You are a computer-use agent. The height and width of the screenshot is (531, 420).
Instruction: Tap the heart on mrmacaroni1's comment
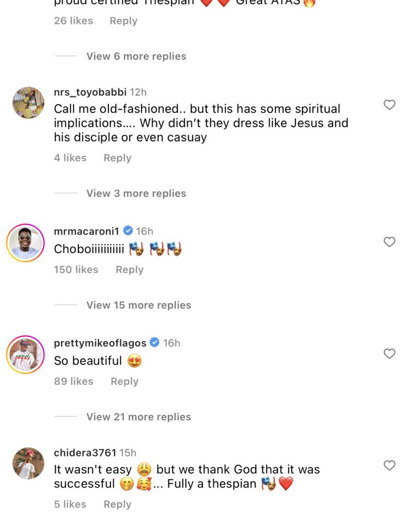pyautogui.click(x=389, y=241)
